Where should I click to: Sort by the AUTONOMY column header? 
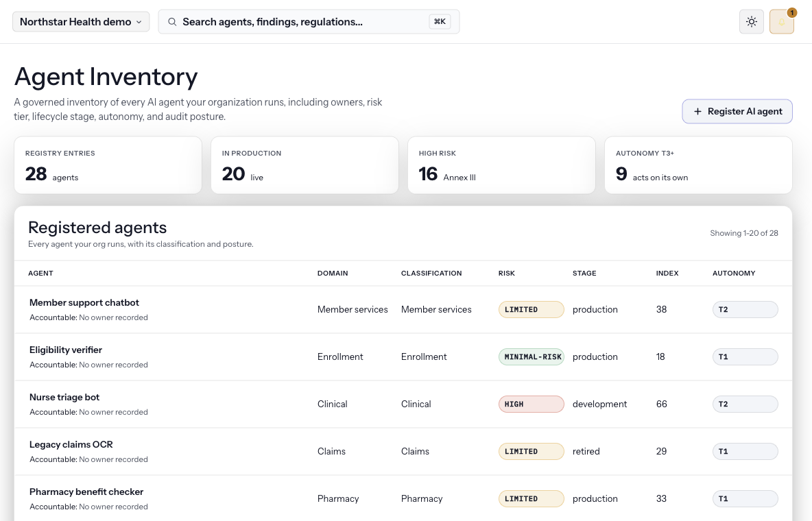point(734,273)
